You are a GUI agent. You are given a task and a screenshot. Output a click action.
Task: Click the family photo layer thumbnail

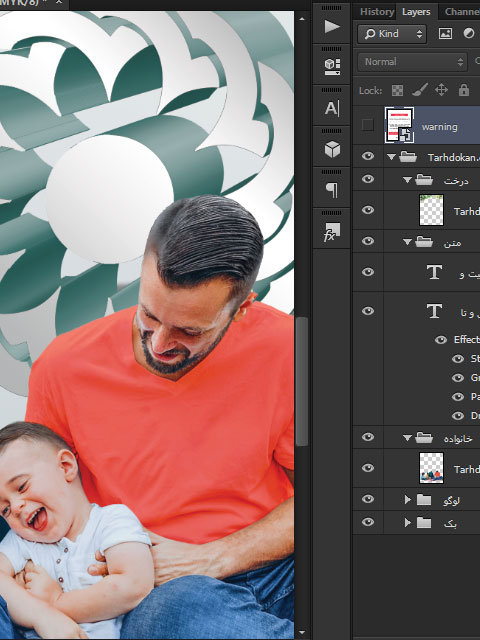click(x=431, y=468)
